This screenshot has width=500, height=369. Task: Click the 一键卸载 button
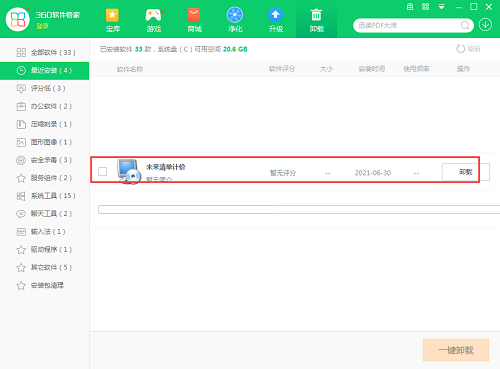[x=456, y=350]
